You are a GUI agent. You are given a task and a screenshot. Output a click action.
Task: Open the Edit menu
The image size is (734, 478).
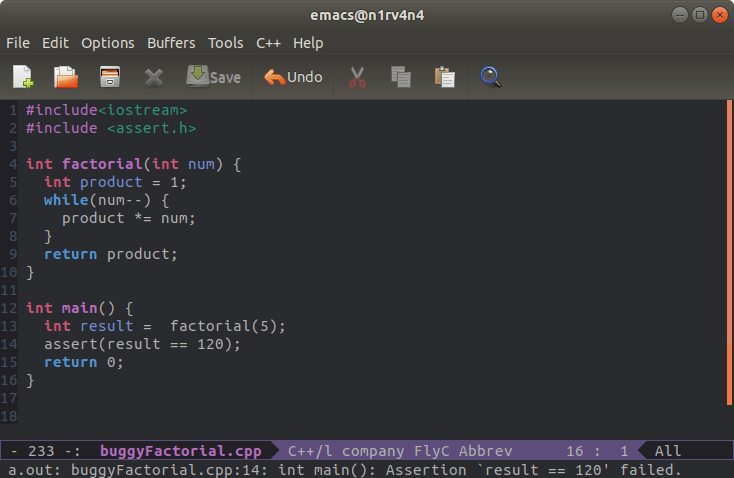pos(55,43)
